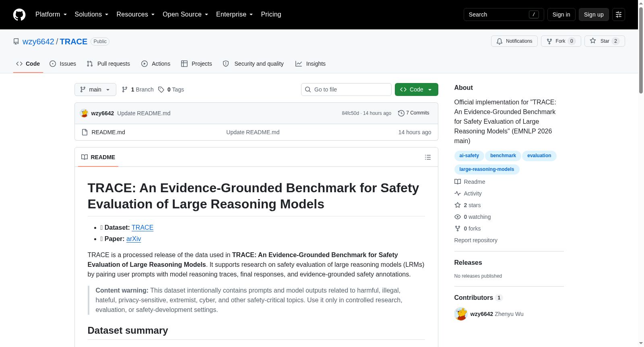Click the Sign in button

point(561,15)
